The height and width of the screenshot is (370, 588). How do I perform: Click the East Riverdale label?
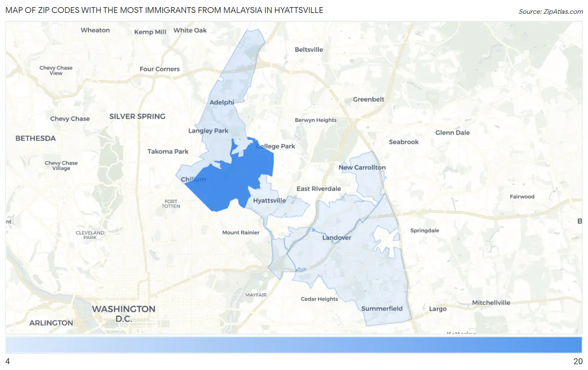point(319,189)
